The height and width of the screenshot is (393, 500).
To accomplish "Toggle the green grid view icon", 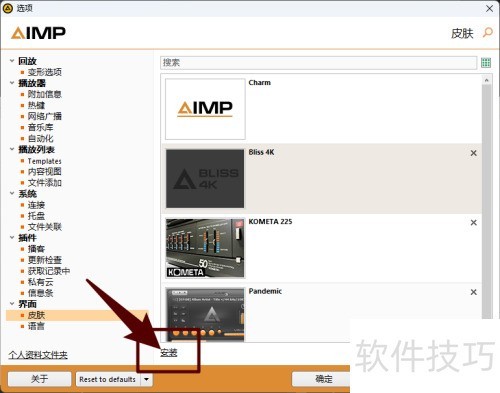I will coord(486,63).
